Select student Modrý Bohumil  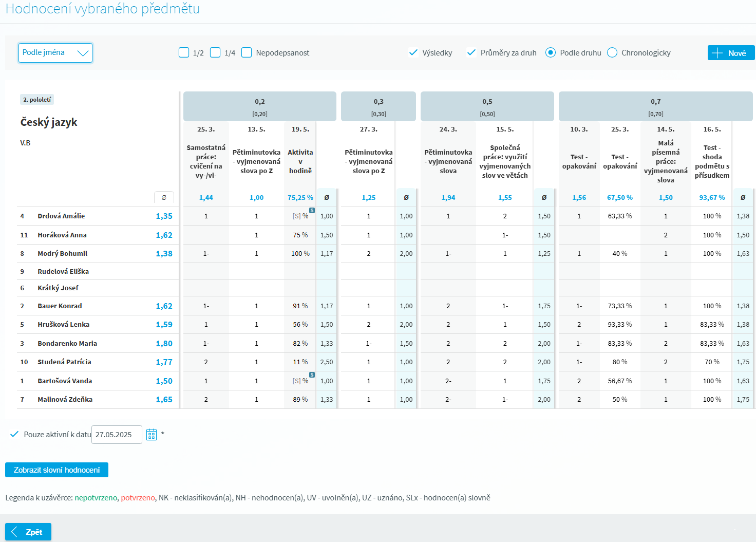point(63,253)
